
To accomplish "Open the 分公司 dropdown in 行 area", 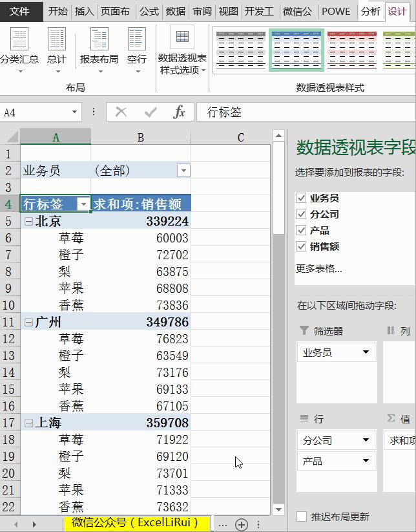I will 366,440.
